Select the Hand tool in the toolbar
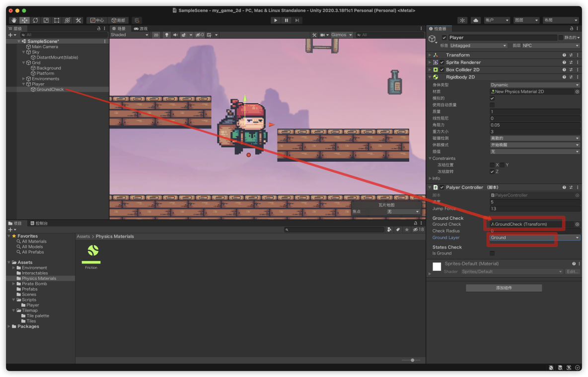Screen dimensions: 588x377 tap(14, 20)
